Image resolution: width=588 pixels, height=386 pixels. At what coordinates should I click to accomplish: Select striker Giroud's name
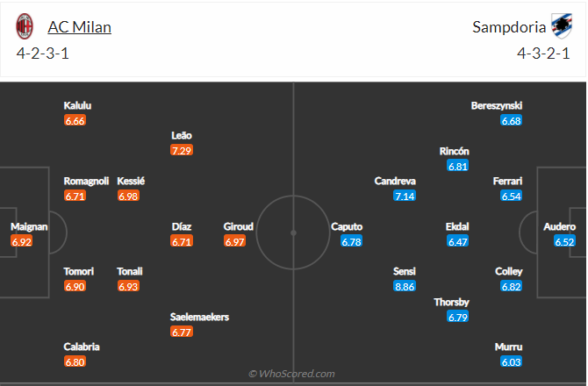[238, 226]
